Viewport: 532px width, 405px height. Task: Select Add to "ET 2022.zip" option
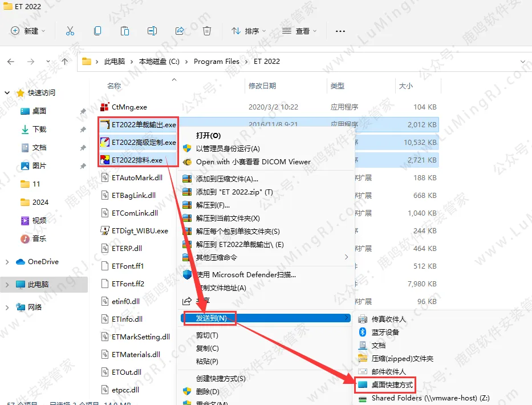tap(234, 192)
